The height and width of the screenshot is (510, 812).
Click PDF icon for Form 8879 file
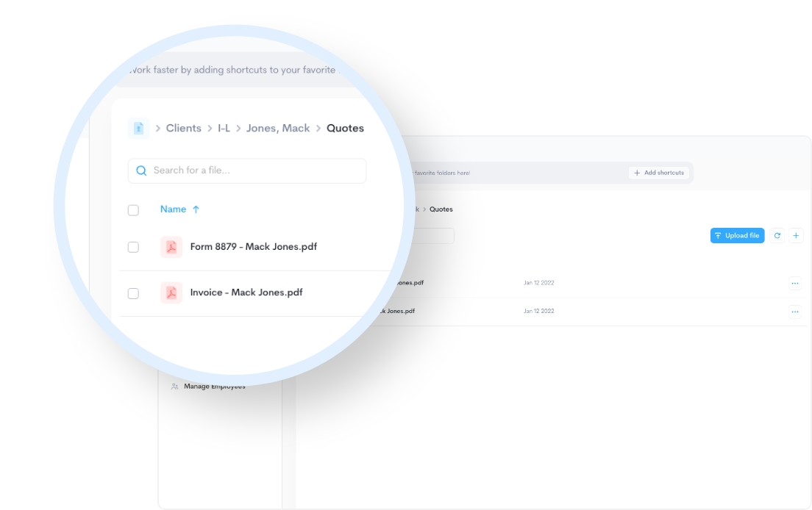[x=171, y=247]
